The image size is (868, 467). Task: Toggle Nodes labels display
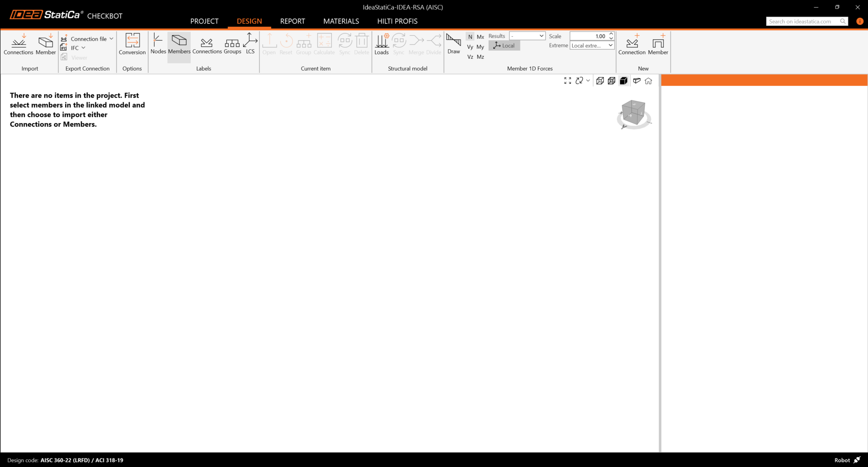[158, 44]
